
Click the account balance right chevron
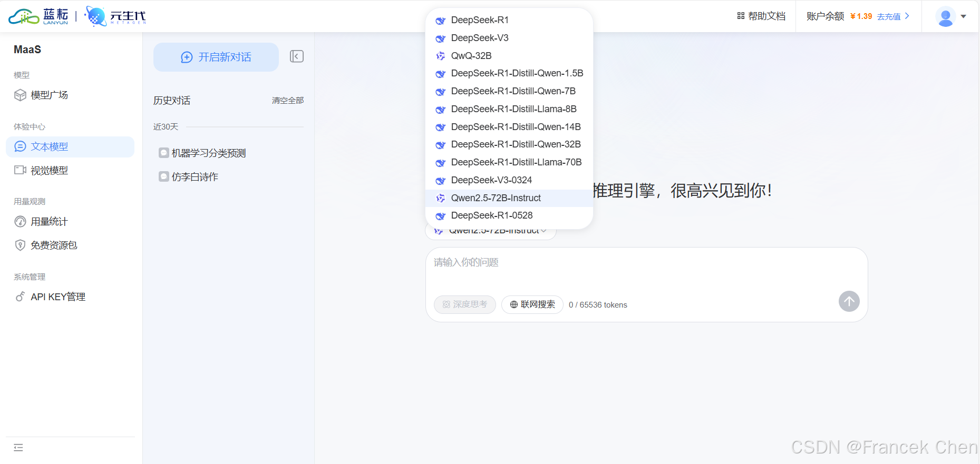(x=907, y=16)
